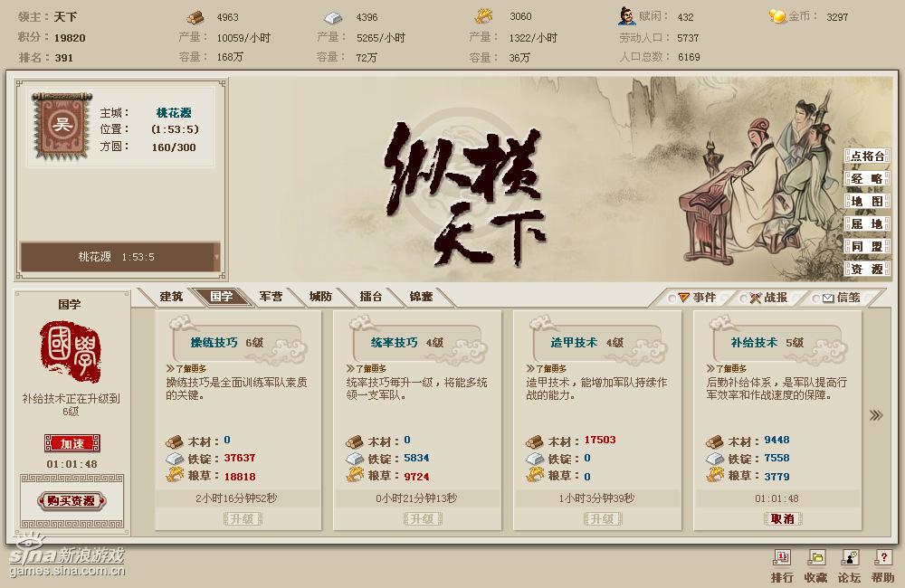Open the 收藏 favorites icon
This screenshot has width=905, height=588.
point(815,557)
